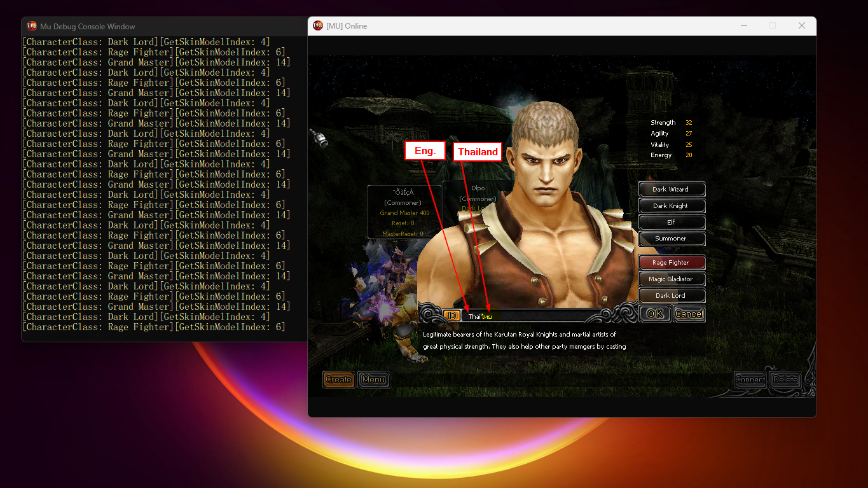The image size is (868, 488).
Task: Click the Create character button
Action: pyautogui.click(x=338, y=380)
